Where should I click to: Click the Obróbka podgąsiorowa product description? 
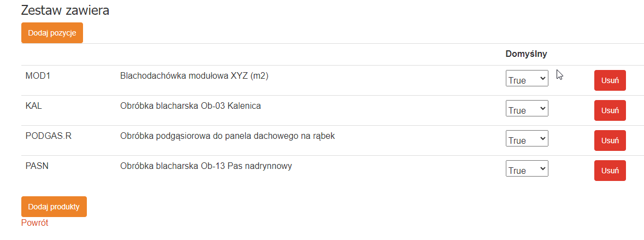[x=227, y=136]
